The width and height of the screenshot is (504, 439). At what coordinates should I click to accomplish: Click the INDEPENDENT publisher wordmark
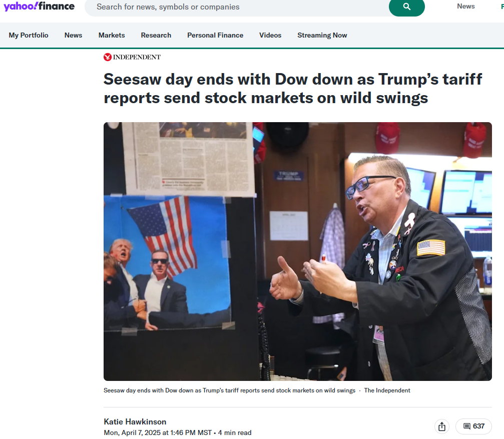click(x=137, y=57)
